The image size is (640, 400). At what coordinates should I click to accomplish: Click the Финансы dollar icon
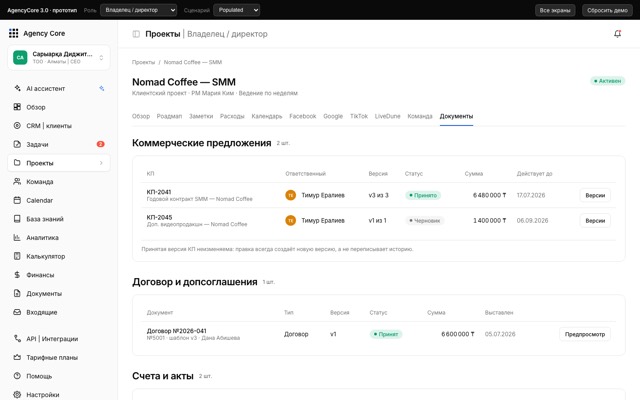17,275
